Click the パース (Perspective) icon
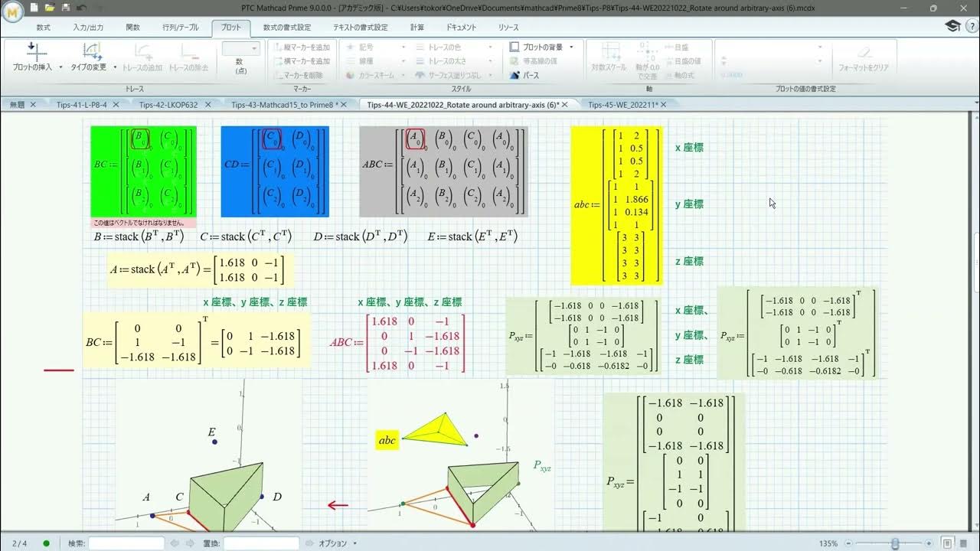Screen dimensions: 980x551 [525, 75]
